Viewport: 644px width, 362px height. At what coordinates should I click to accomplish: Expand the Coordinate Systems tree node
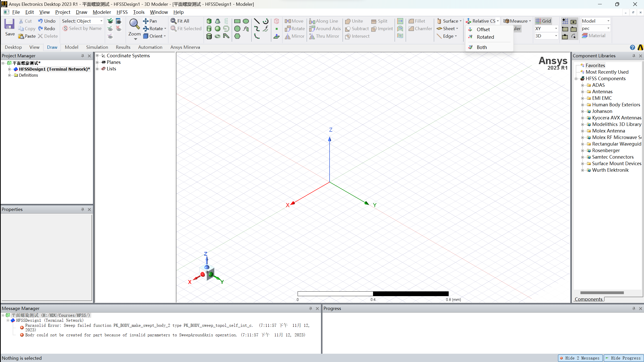pos(97,56)
